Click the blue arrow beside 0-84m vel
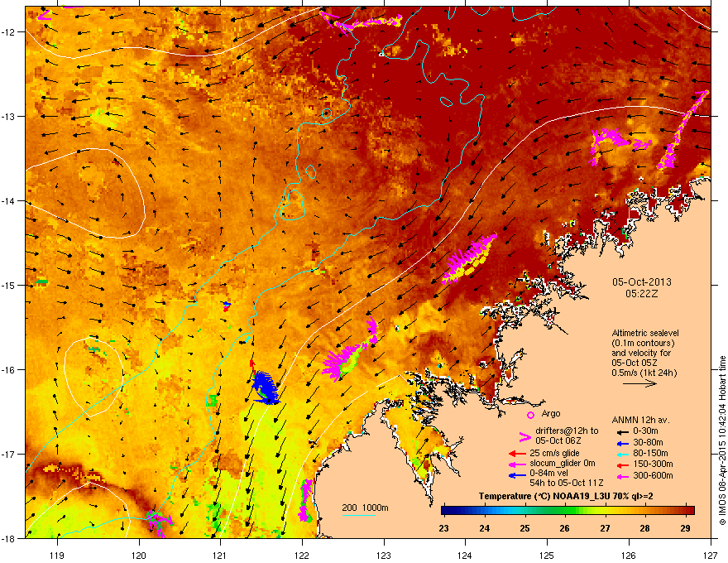Viewport: 728px width, 563px height. pos(517,475)
